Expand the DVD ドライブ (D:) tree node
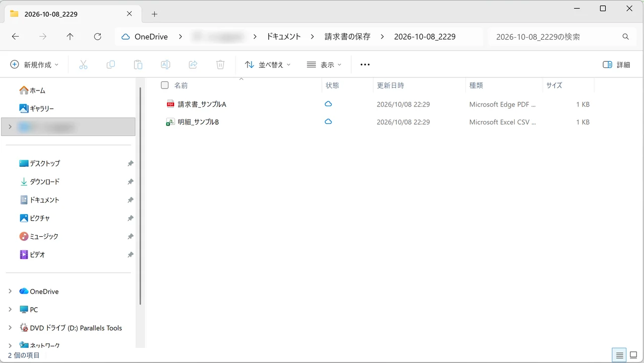This screenshot has height=363, width=644. click(x=10, y=328)
